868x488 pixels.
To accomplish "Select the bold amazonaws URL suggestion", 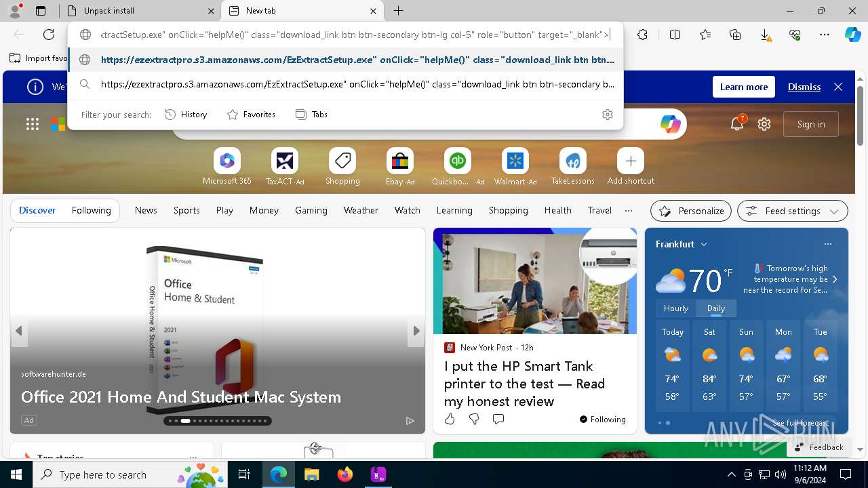I will [345, 60].
